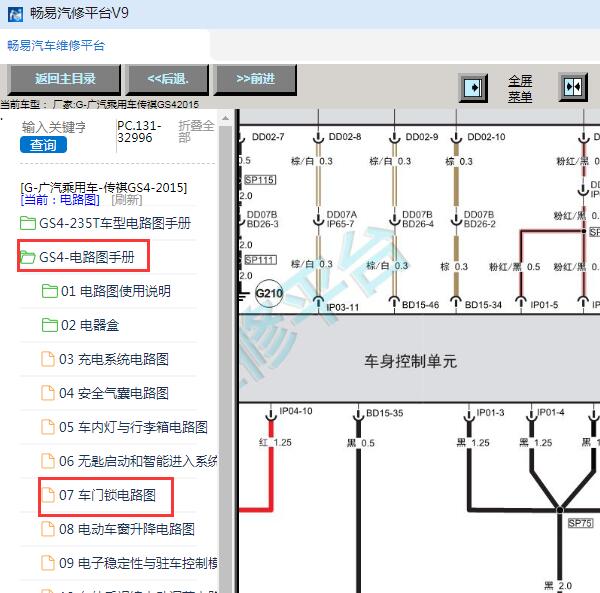Click the IP01-3 connector label
The width and height of the screenshot is (600, 593).
pyautogui.click(x=490, y=412)
